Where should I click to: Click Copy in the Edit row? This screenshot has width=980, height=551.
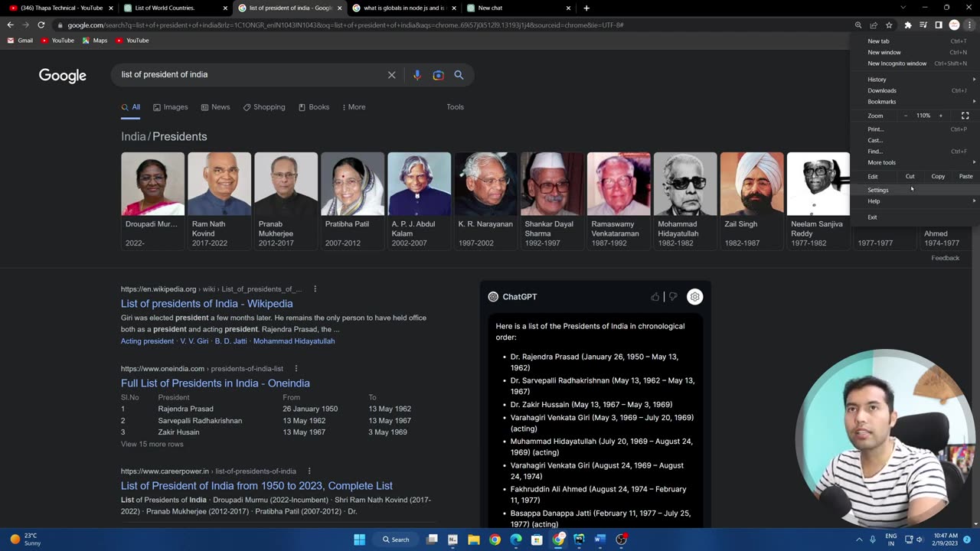coord(938,177)
